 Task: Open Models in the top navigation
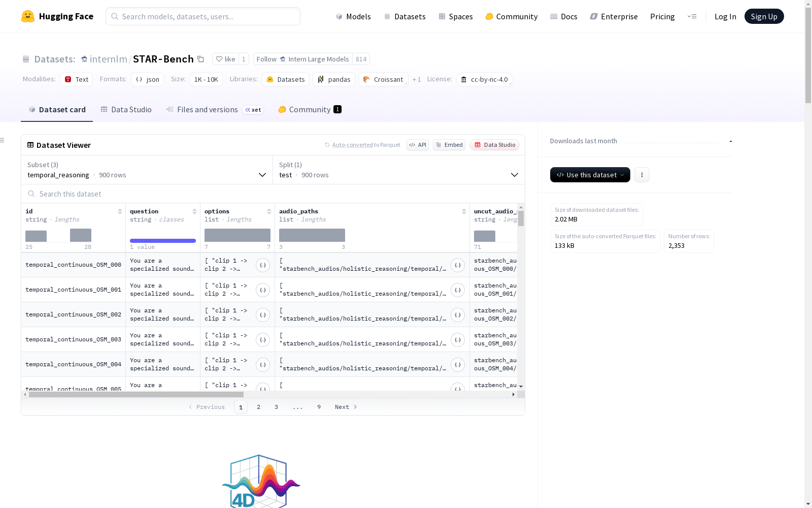point(353,16)
